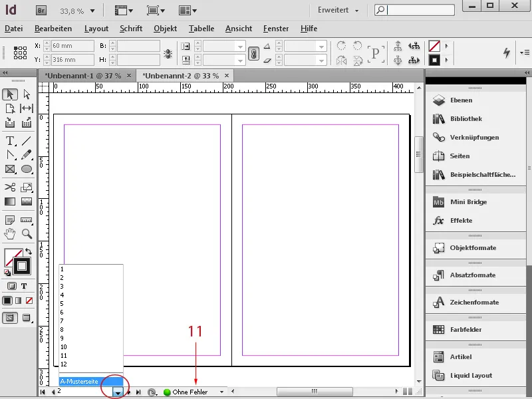The height and width of the screenshot is (399, 532).
Task: Select the Selection tool arrow
Action: pyautogui.click(x=10, y=94)
